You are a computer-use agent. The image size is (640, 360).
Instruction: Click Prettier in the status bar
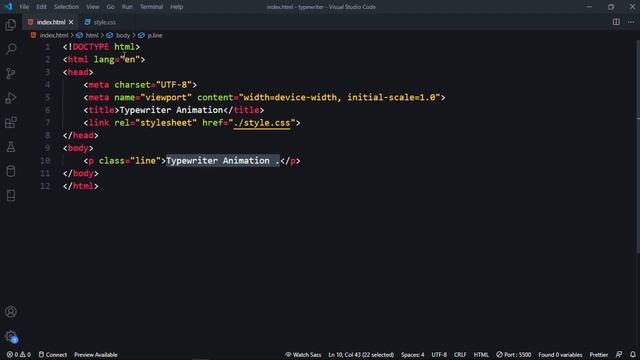click(599, 355)
